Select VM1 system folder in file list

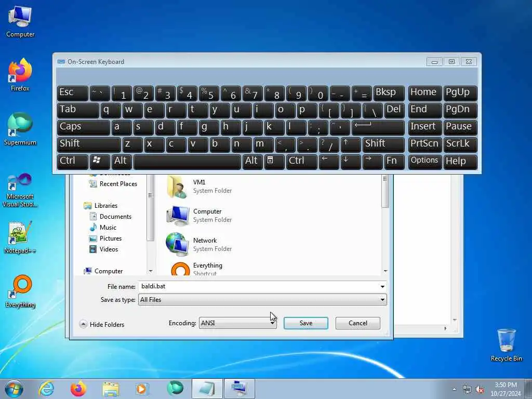(199, 187)
